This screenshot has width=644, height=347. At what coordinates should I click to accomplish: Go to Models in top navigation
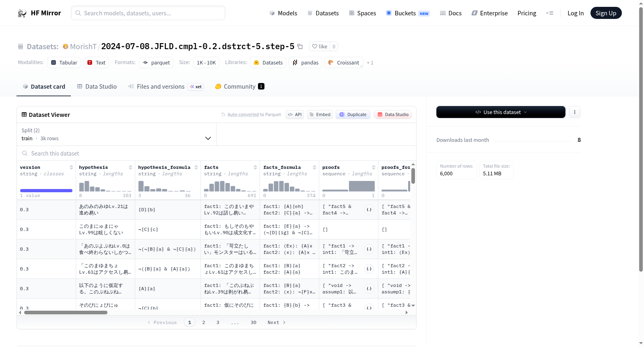(283, 13)
